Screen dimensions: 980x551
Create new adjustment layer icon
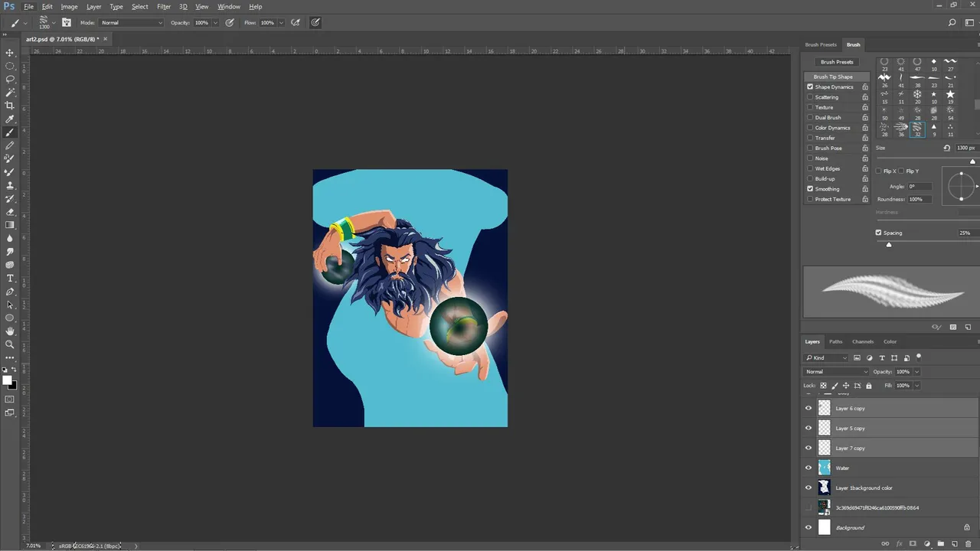coord(927,543)
